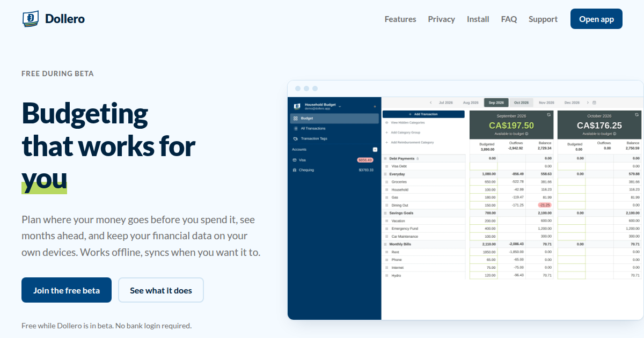Open the Budget item in the sidebar
This screenshot has height=338, width=644.
(335, 119)
